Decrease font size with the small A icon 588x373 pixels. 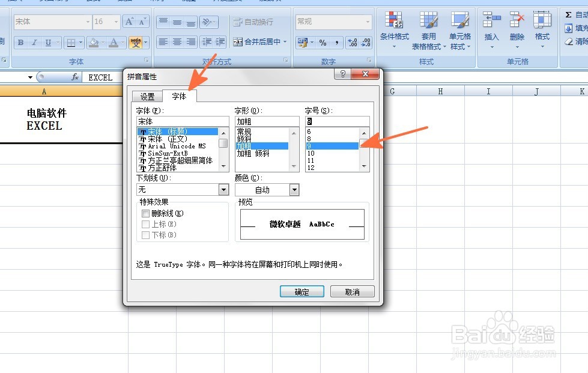(142, 22)
